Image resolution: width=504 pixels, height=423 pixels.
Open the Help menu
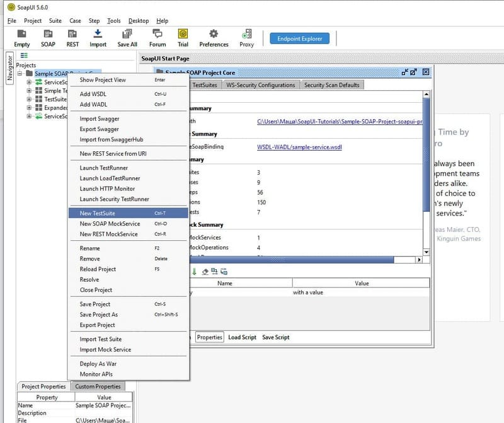162,21
